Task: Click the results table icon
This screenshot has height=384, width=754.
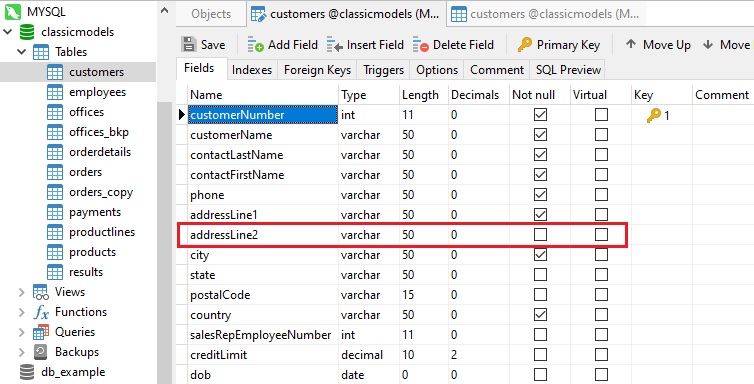Action: point(55,272)
